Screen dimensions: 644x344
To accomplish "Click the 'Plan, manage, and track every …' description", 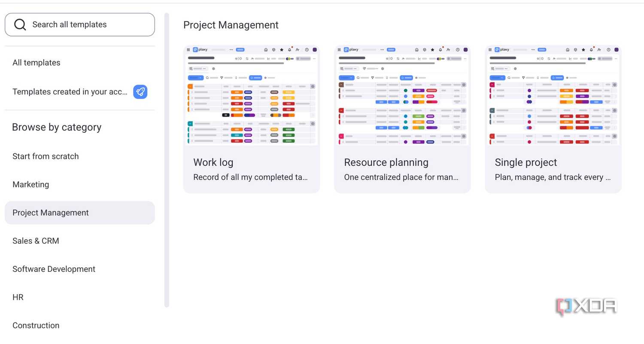I will tap(553, 177).
